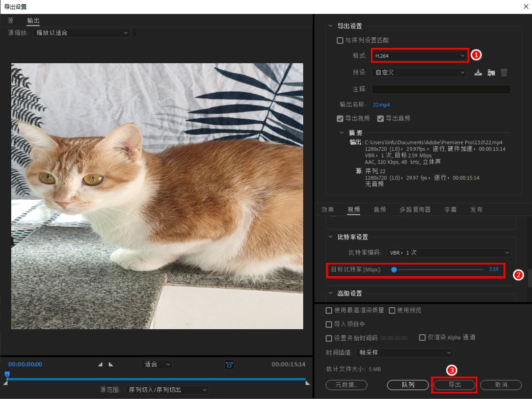Import a preset from file
Viewport: 532px width, 399px height.
(491, 72)
